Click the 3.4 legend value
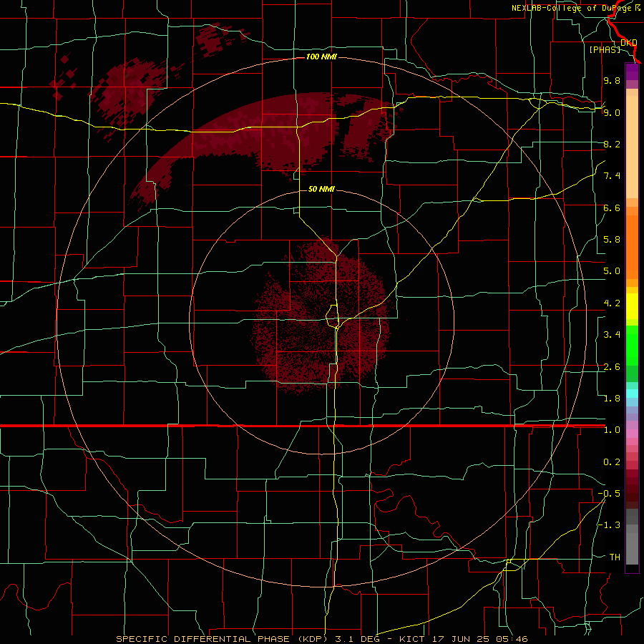 (x=612, y=335)
